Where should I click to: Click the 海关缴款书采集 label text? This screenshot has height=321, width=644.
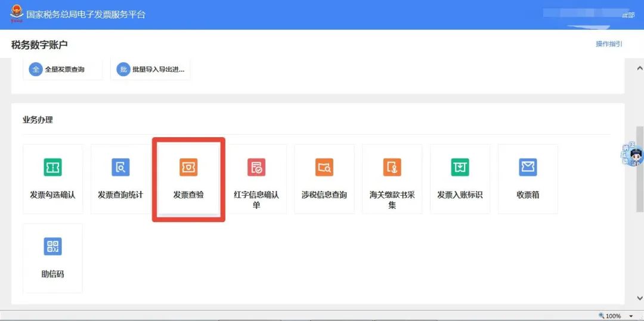coord(392,200)
